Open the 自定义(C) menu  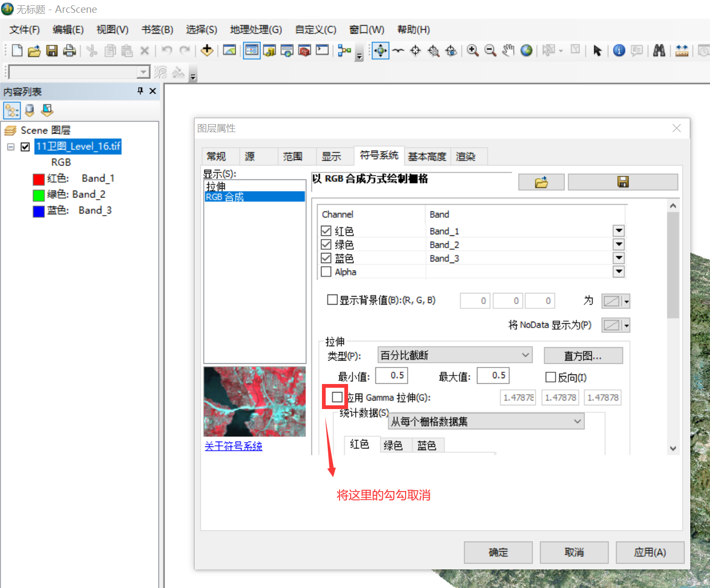(x=315, y=29)
